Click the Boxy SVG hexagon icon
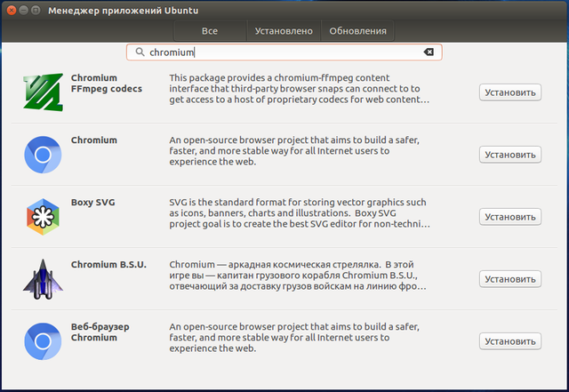 pos(43,217)
